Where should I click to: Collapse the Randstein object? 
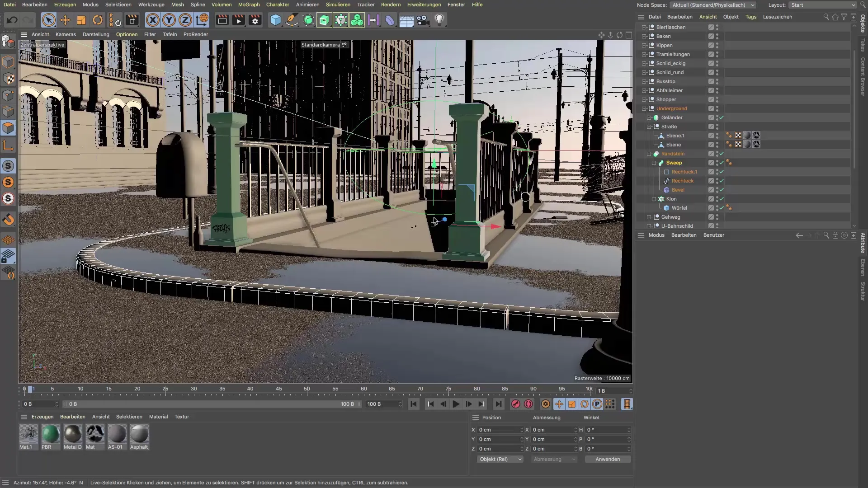pyautogui.click(x=649, y=154)
